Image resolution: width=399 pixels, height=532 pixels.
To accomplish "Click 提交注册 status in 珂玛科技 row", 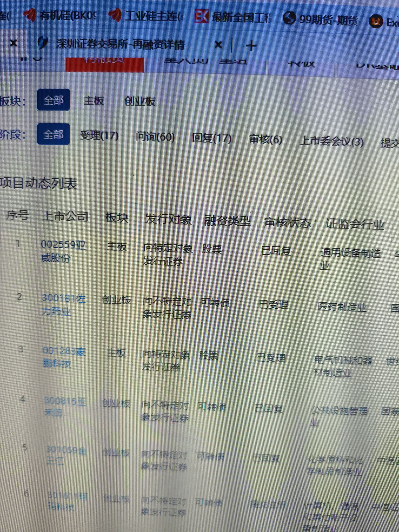I will 268,504.
